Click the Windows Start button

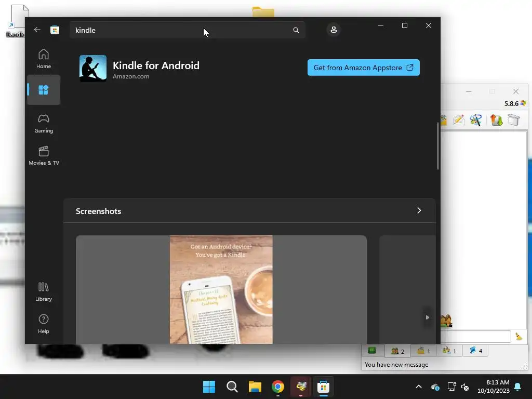[209, 387]
